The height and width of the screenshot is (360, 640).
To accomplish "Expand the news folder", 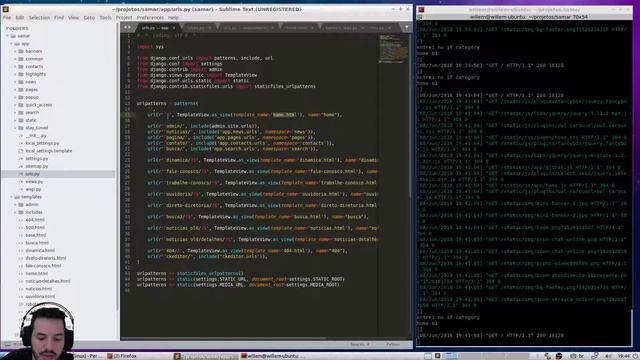I will [16, 82].
